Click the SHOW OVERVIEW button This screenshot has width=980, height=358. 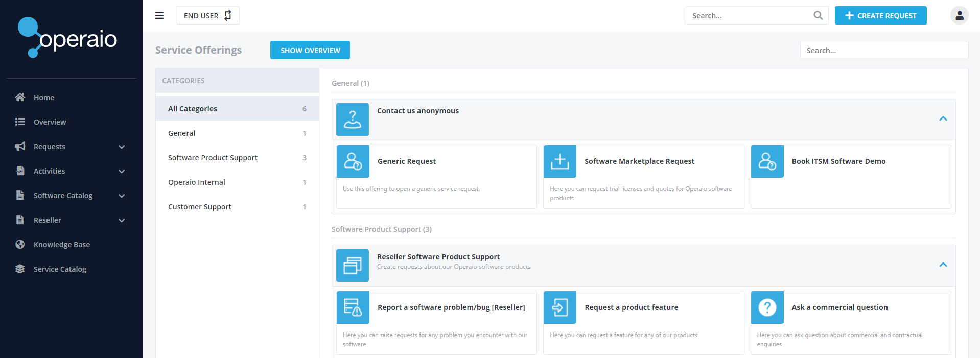click(310, 50)
